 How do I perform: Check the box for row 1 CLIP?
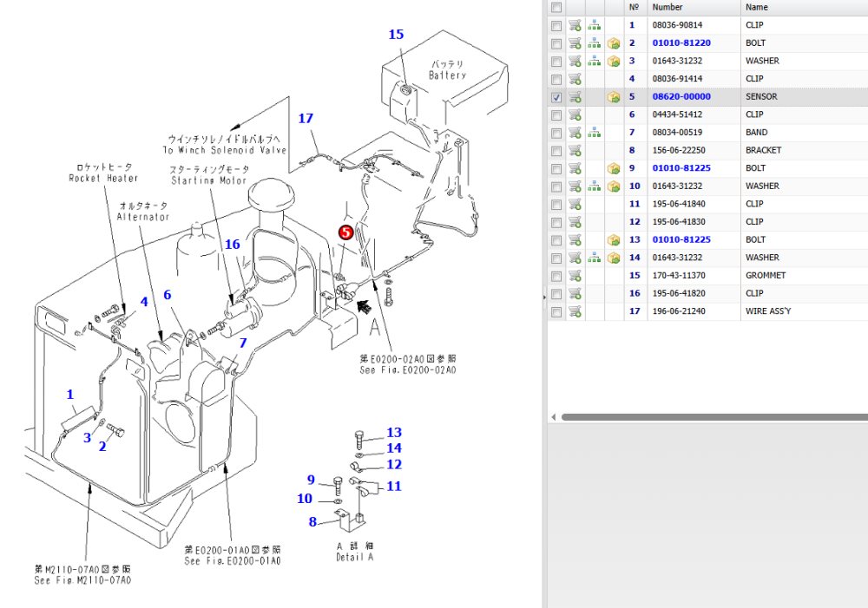pyautogui.click(x=556, y=25)
